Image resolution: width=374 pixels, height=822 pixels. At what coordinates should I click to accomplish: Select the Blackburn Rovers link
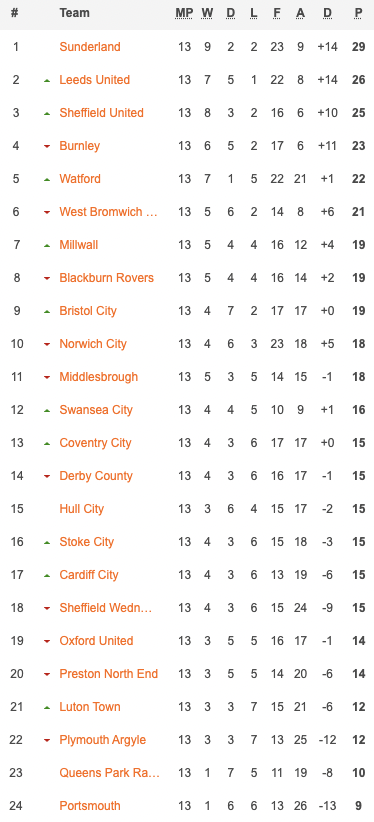coord(106,278)
